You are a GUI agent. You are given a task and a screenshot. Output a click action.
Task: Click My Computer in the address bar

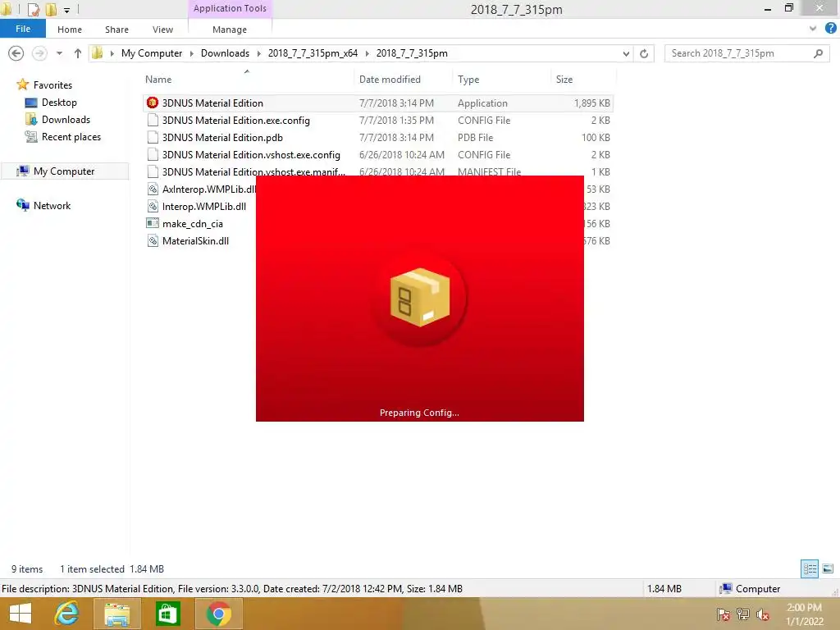pyautogui.click(x=152, y=53)
